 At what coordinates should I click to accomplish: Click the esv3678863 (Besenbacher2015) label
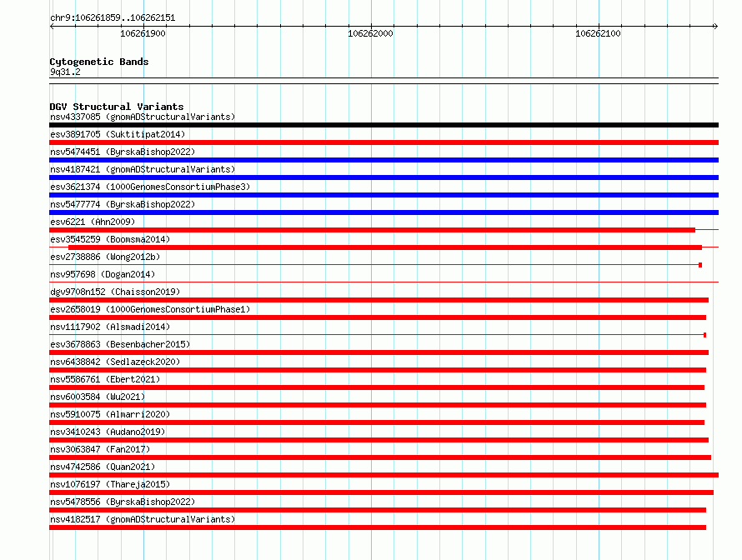coord(120,344)
